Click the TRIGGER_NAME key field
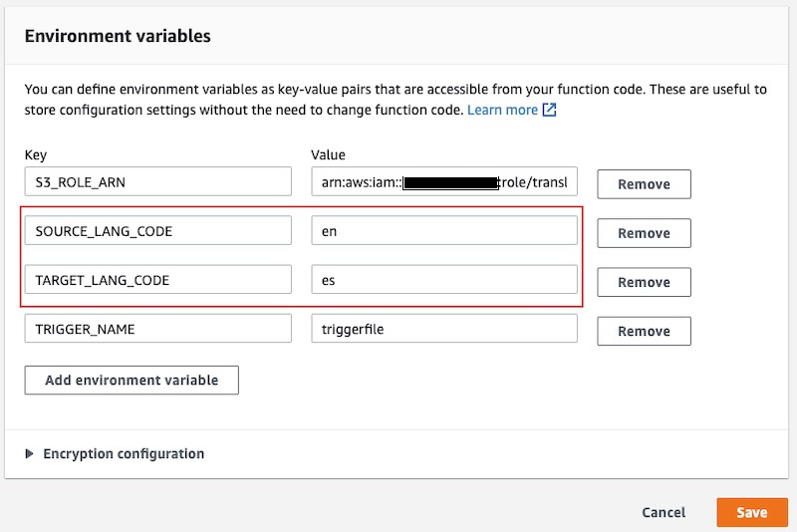This screenshot has width=797, height=532. coord(158,328)
